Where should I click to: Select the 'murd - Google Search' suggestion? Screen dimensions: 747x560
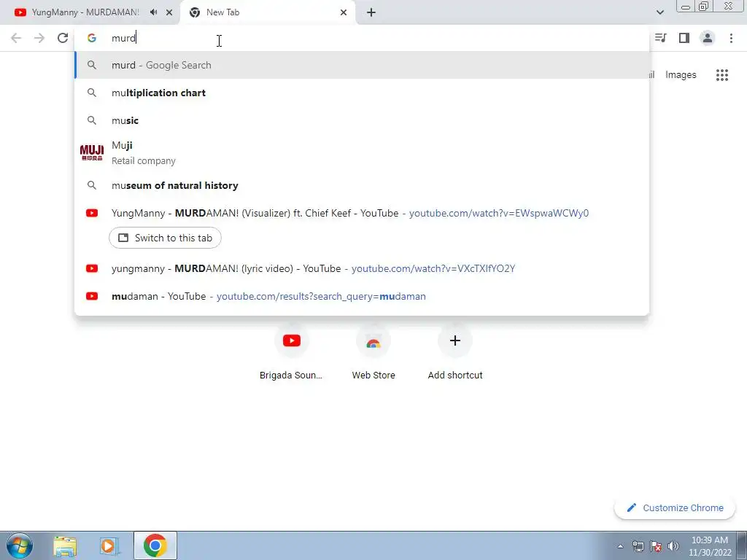coord(362,65)
